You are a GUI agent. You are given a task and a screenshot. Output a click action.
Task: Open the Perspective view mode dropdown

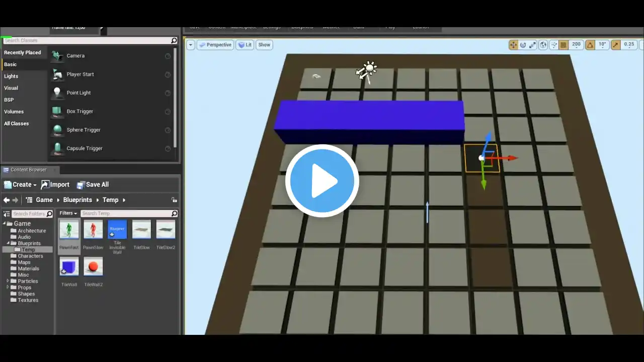(215, 45)
